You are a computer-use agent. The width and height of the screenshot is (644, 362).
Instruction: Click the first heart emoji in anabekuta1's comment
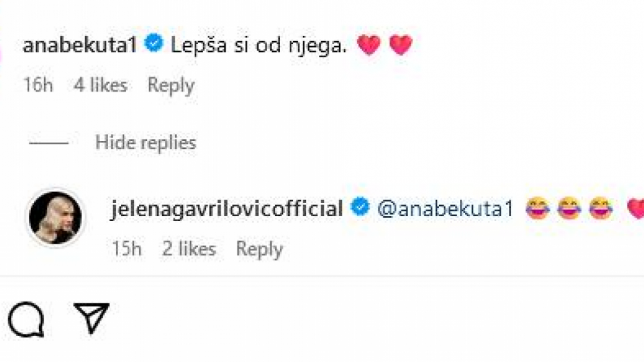[x=369, y=45]
